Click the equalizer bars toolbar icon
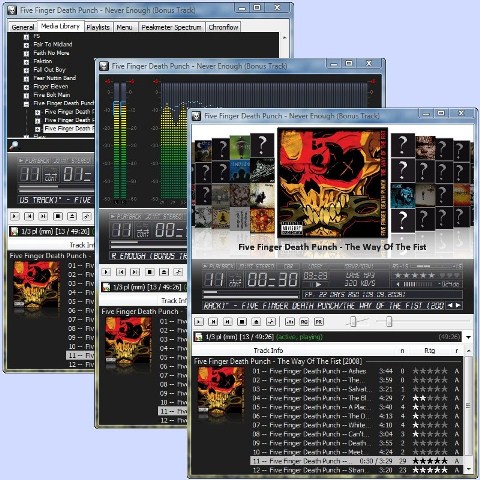 [290, 322]
